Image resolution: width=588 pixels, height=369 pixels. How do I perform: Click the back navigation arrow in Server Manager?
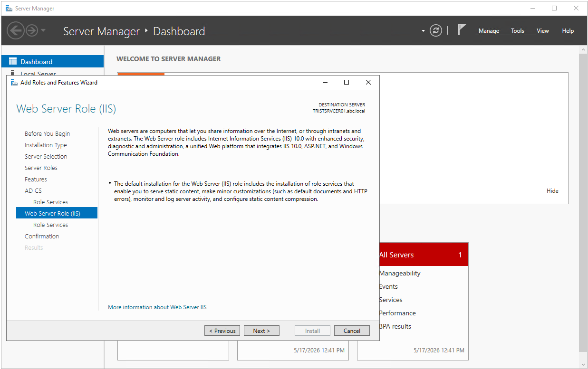pos(16,31)
